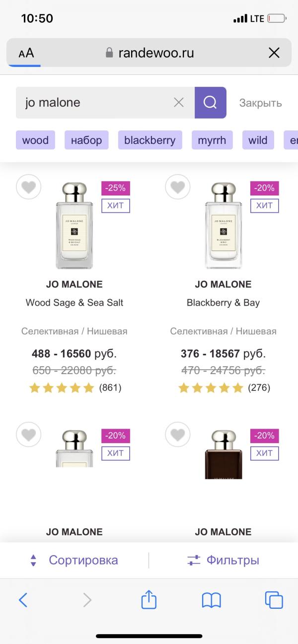Stop loading with the address bar X
This screenshot has height=644, width=298.
pyautogui.click(x=274, y=53)
